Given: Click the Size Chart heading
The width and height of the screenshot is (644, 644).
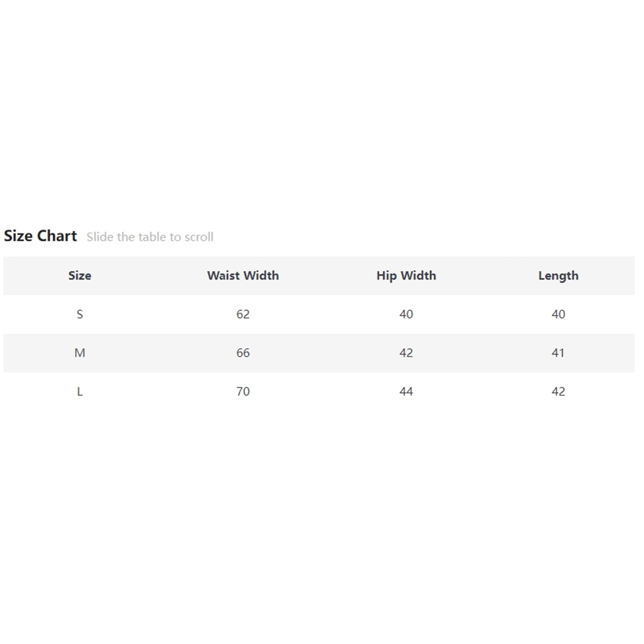Looking at the screenshot, I should 40,236.
